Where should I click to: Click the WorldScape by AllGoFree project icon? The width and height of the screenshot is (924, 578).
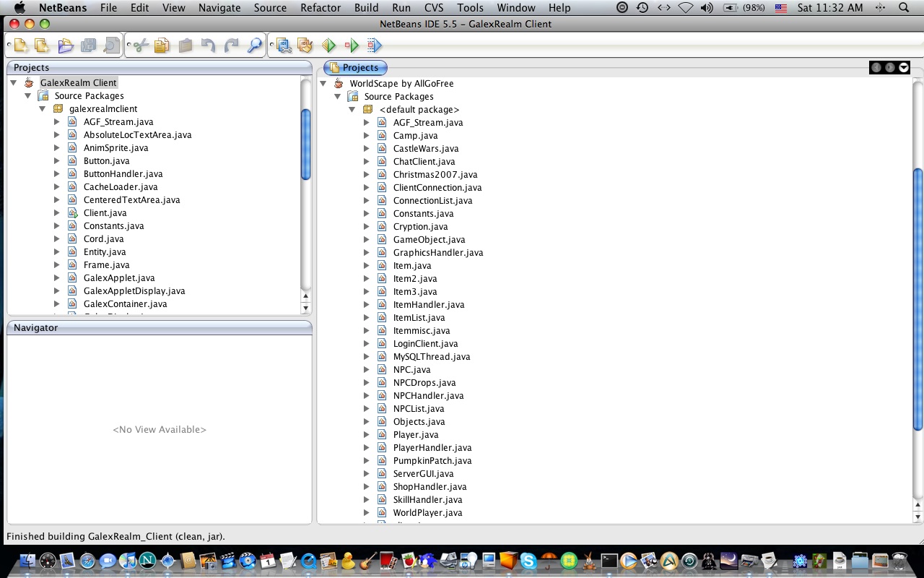click(x=339, y=84)
